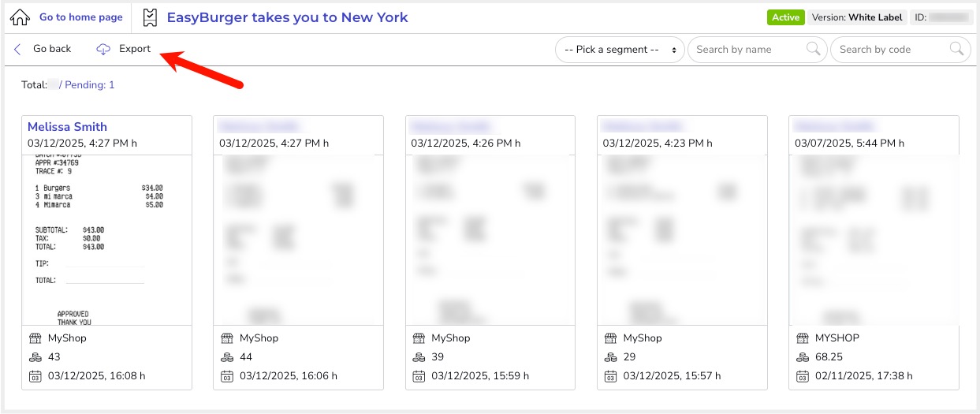Click the Export cloud download icon
Viewport: 980px width, 414px height.
pyautogui.click(x=103, y=49)
